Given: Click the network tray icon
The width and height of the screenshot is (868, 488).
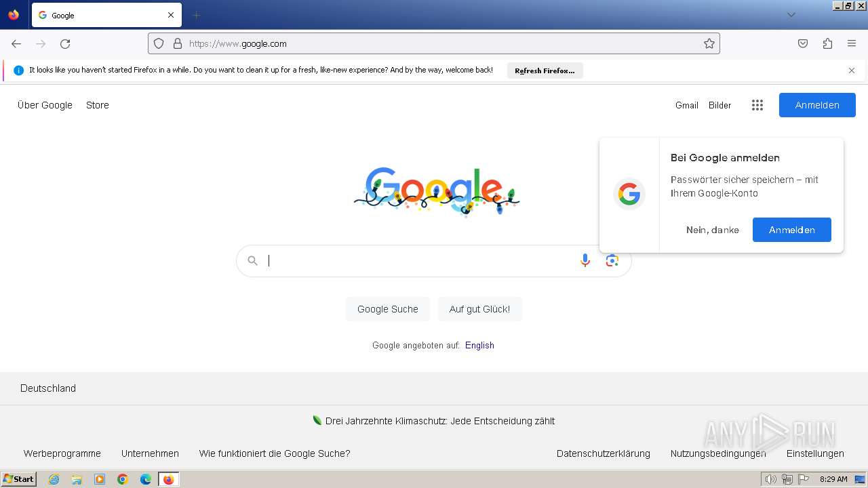Looking at the screenshot, I should click(787, 479).
